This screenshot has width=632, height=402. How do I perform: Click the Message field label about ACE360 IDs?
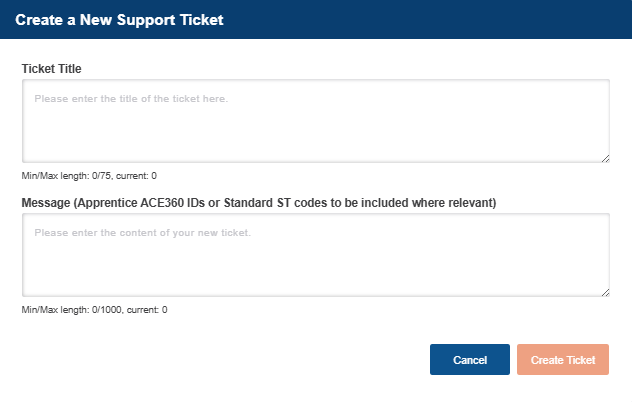pos(259,203)
